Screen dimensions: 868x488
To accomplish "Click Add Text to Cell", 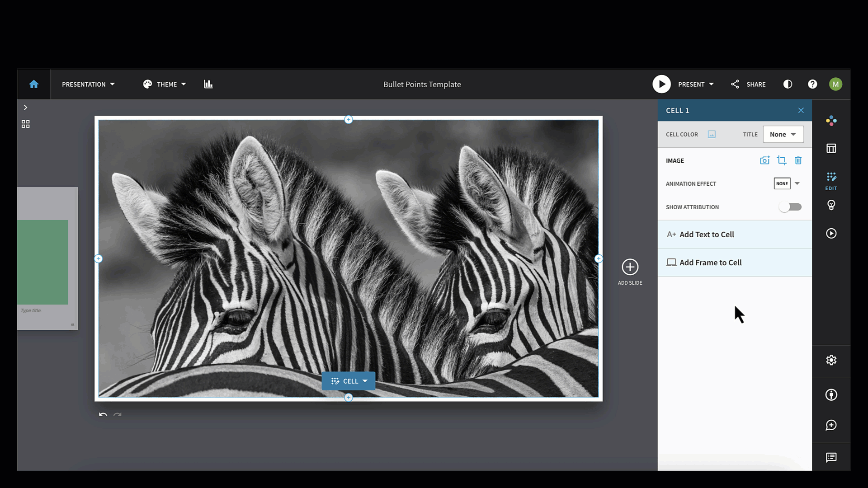I will point(735,235).
